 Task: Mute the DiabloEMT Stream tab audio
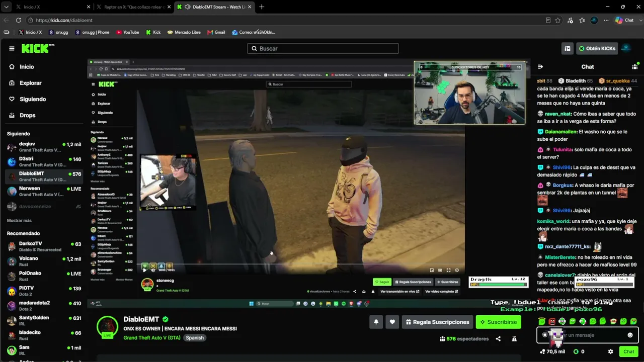click(188, 7)
